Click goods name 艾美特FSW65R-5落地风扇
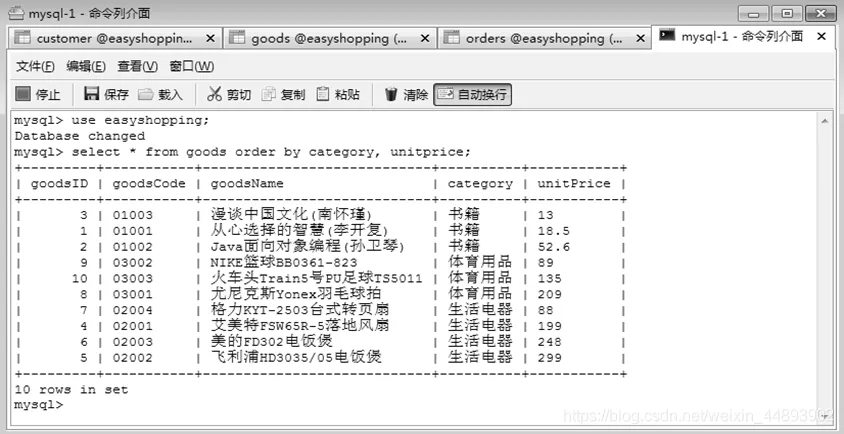 coord(300,326)
